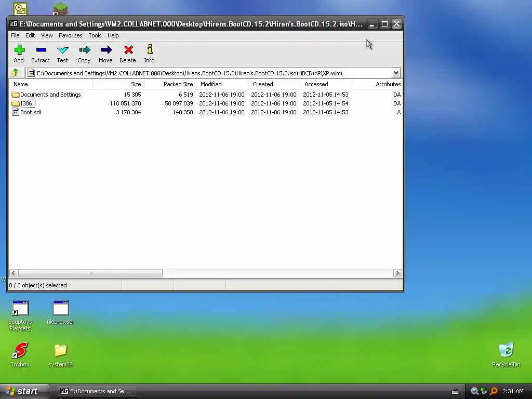The image size is (532, 399).
Task: Select the I386 folder
Action: point(26,103)
